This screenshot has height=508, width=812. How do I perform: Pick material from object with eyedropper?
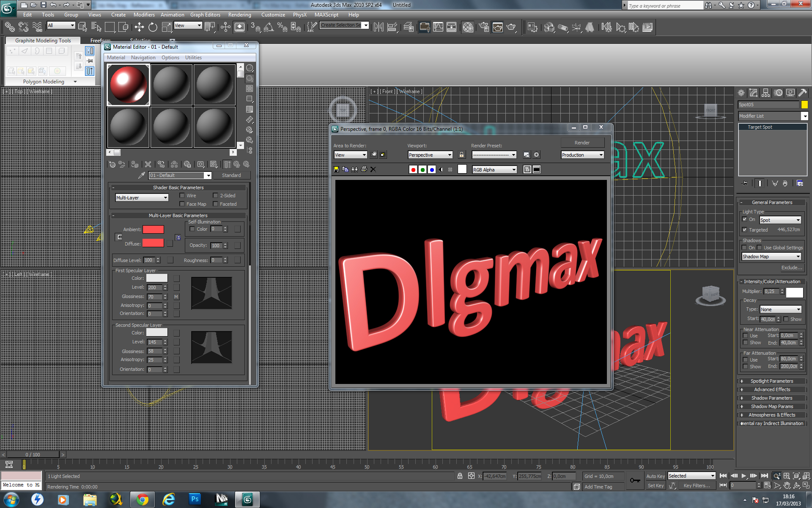coord(142,175)
